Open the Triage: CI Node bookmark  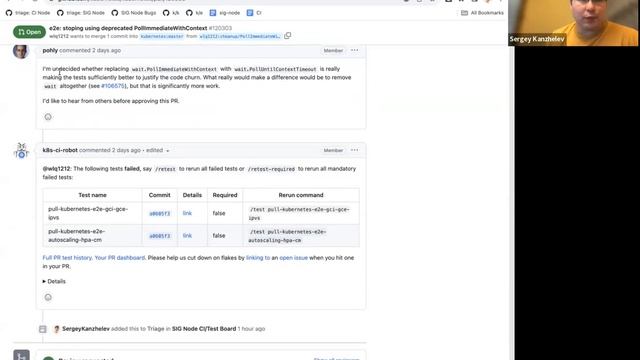coord(28,13)
